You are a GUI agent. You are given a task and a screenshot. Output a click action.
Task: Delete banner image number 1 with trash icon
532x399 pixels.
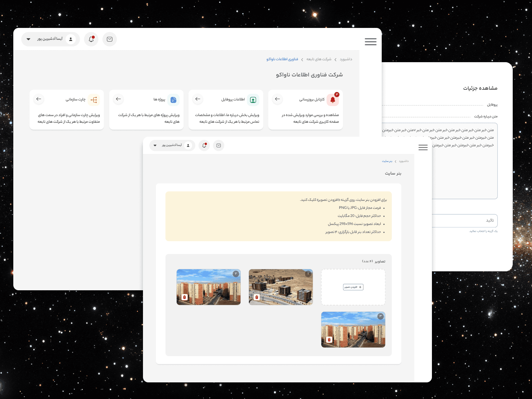tap(257, 297)
